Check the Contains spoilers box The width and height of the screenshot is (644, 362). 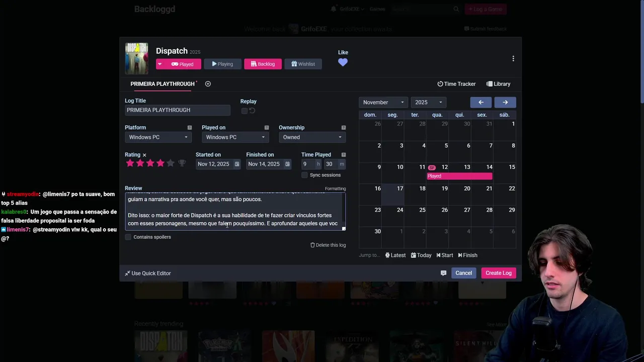pyautogui.click(x=128, y=237)
